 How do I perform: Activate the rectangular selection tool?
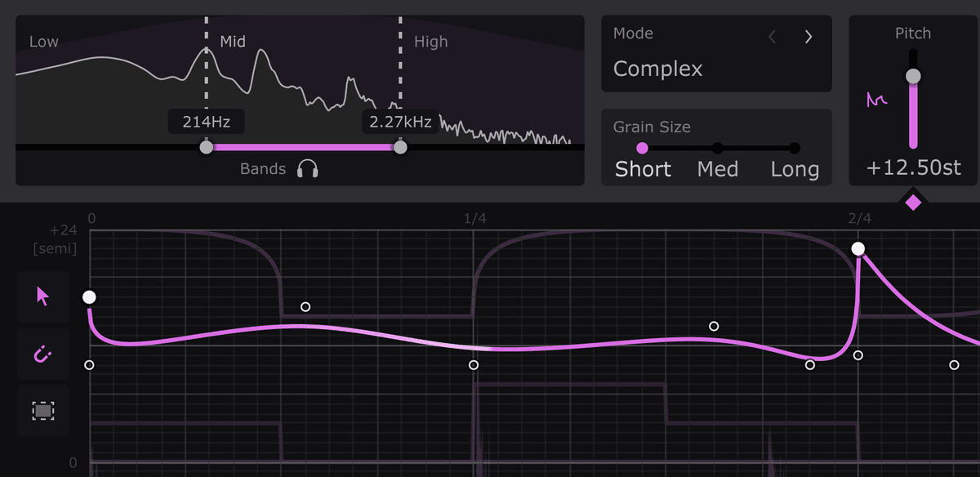coord(42,411)
